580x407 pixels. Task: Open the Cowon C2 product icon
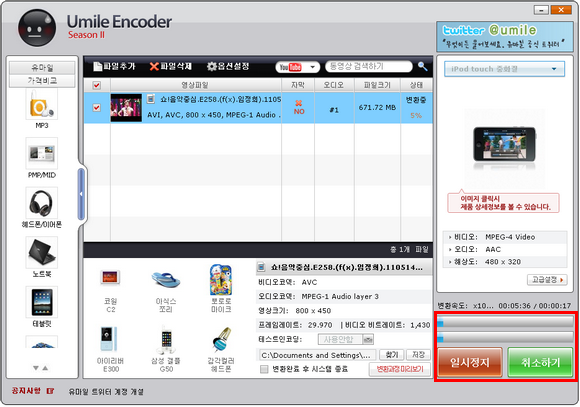(x=110, y=278)
